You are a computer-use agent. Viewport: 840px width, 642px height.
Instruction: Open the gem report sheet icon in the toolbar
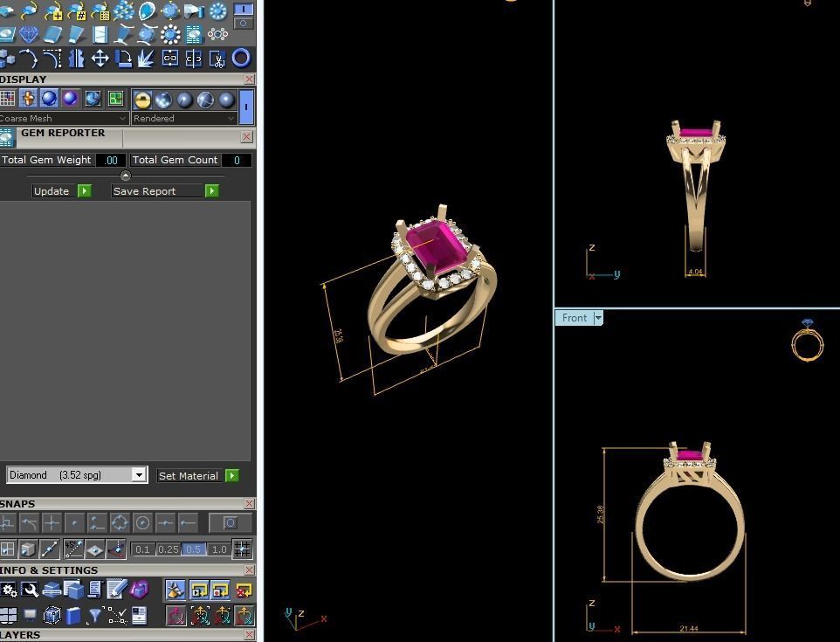(194, 35)
